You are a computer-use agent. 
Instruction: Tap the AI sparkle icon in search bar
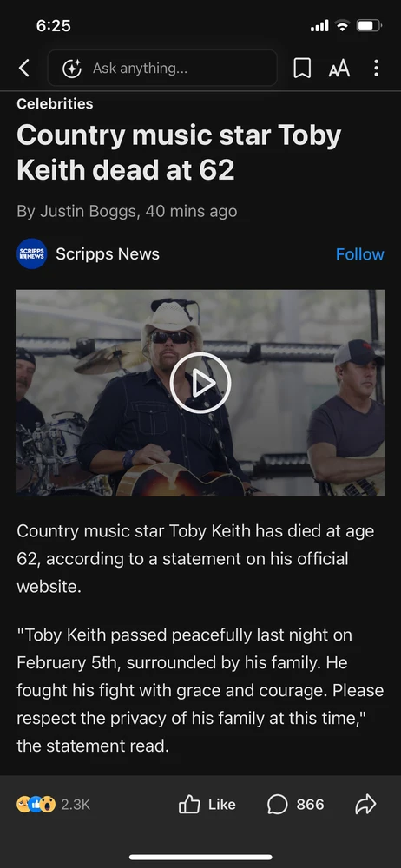(71, 68)
